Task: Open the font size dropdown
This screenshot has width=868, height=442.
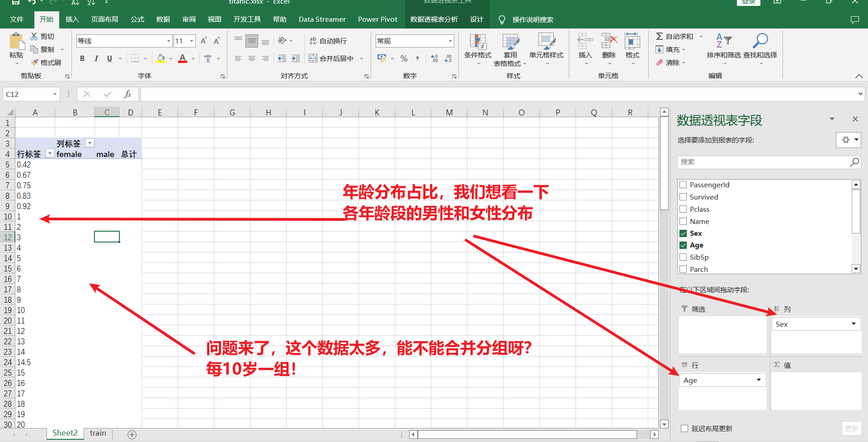Action: click(192, 41)
